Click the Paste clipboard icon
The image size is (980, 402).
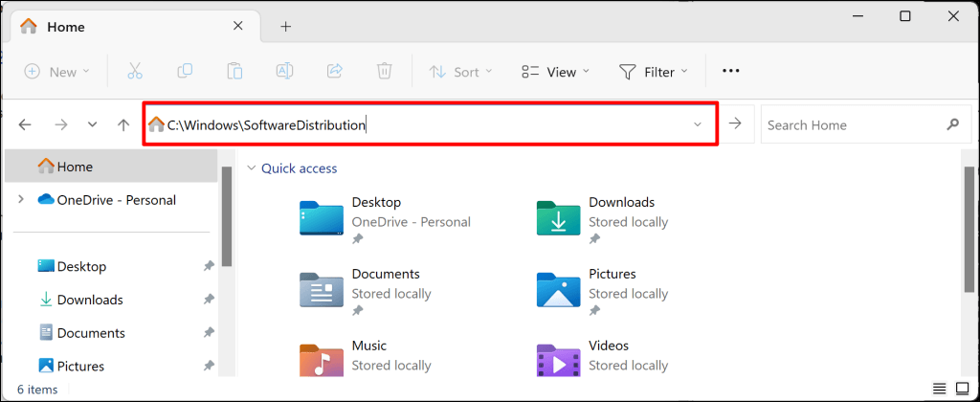pos(234,72)
